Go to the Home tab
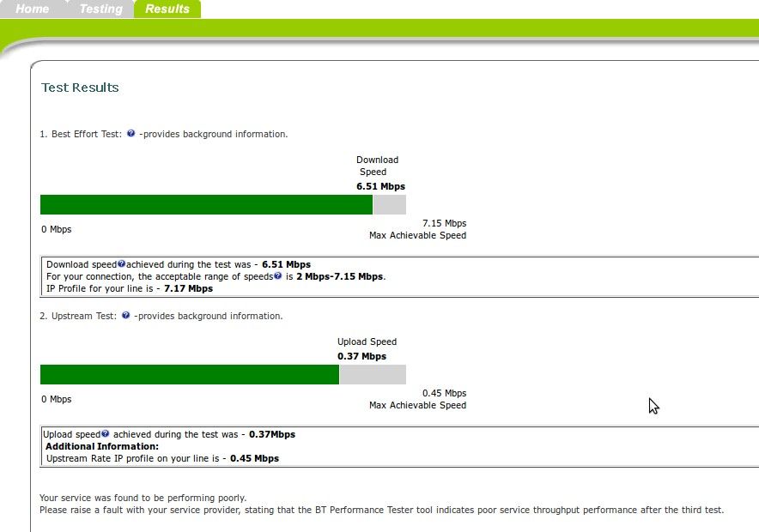 [x=33, y=9]
